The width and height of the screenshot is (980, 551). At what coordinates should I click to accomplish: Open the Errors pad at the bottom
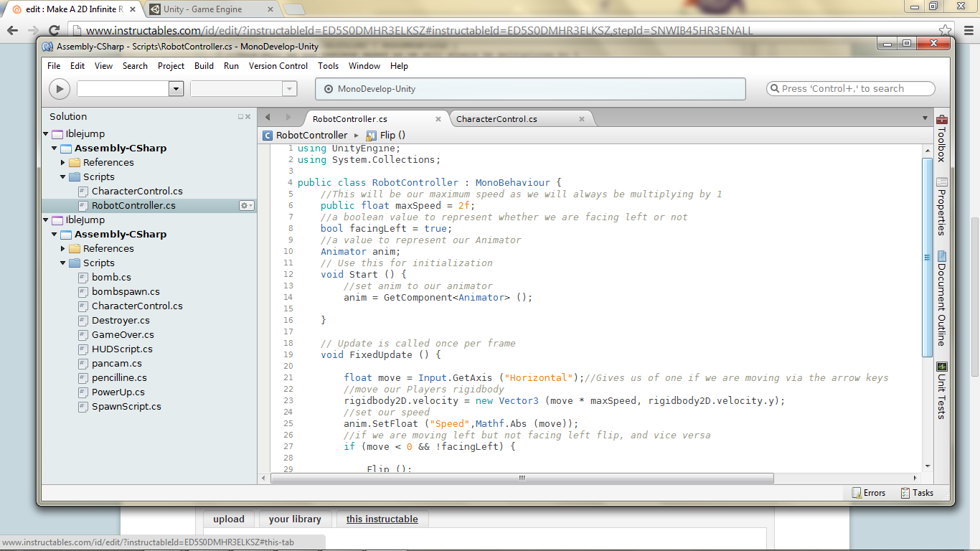click(869, 493)
